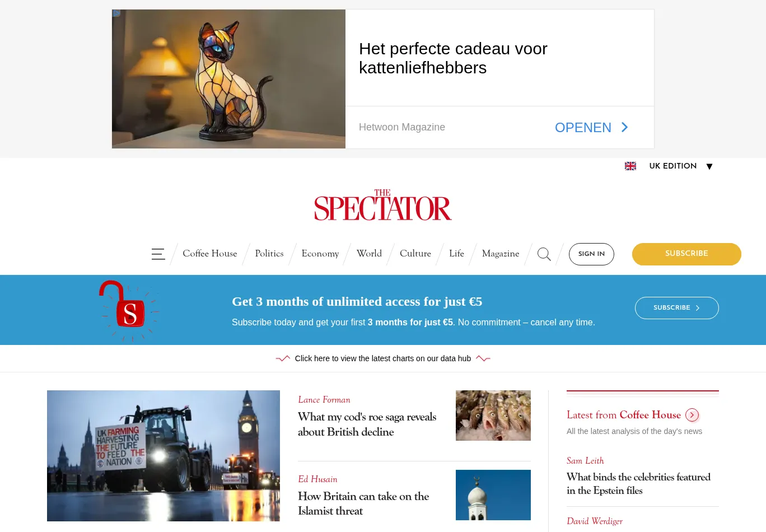This screenshot has width=766, height=532.
Task: Click the red chart line icon left of data hub text
Action: tap(283, 358)
